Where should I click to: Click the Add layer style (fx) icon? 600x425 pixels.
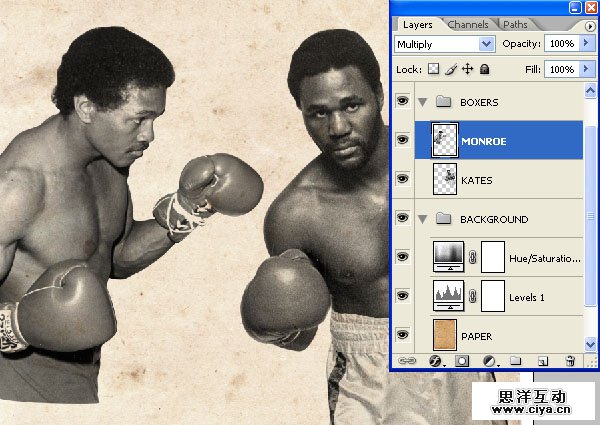tap(436, 360)
